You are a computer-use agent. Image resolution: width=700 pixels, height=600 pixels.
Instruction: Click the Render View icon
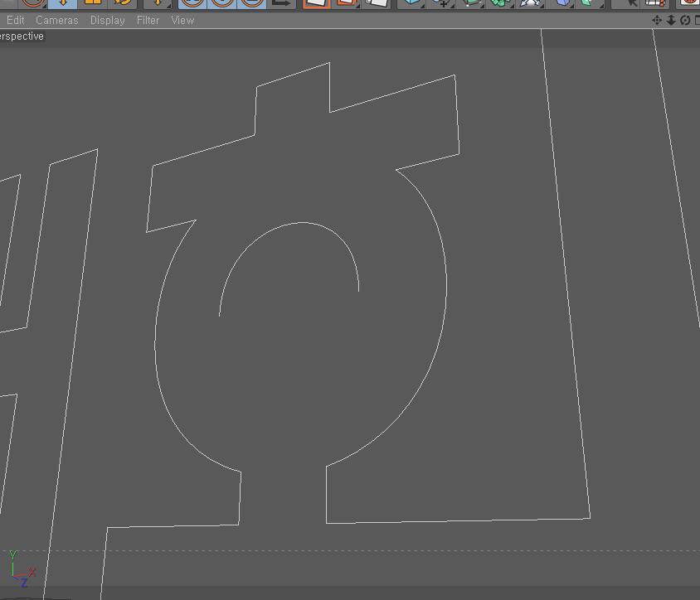(x=317, y=3)
